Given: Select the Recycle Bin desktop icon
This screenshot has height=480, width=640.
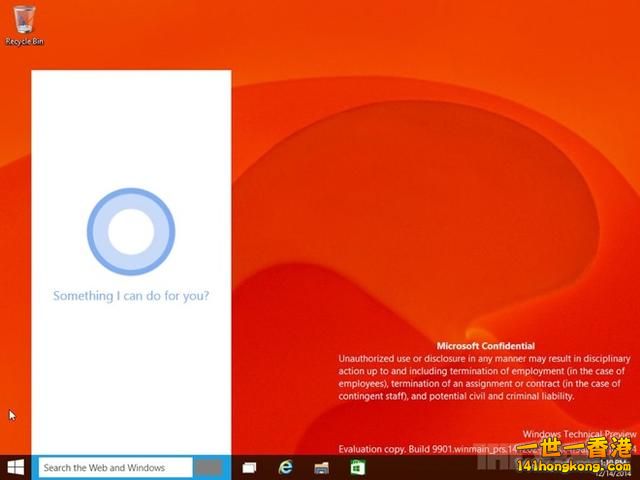Looking at the screenshot, I should tap(24, 24).
